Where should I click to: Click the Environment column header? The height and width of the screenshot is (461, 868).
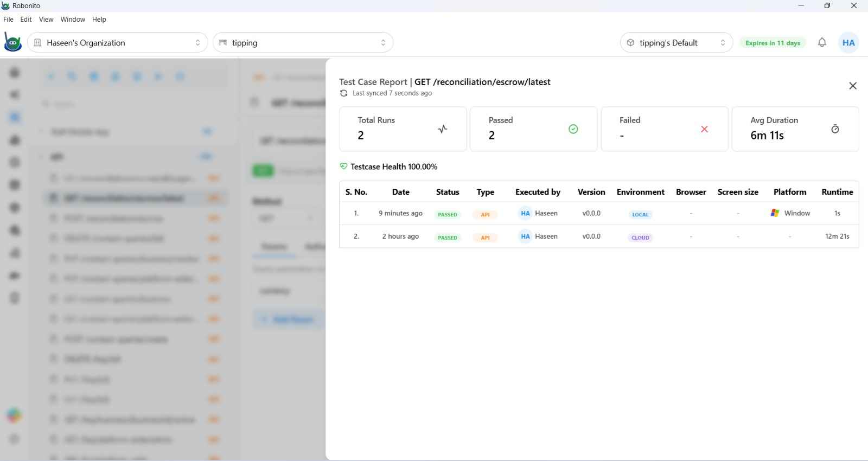coord(641,192)
